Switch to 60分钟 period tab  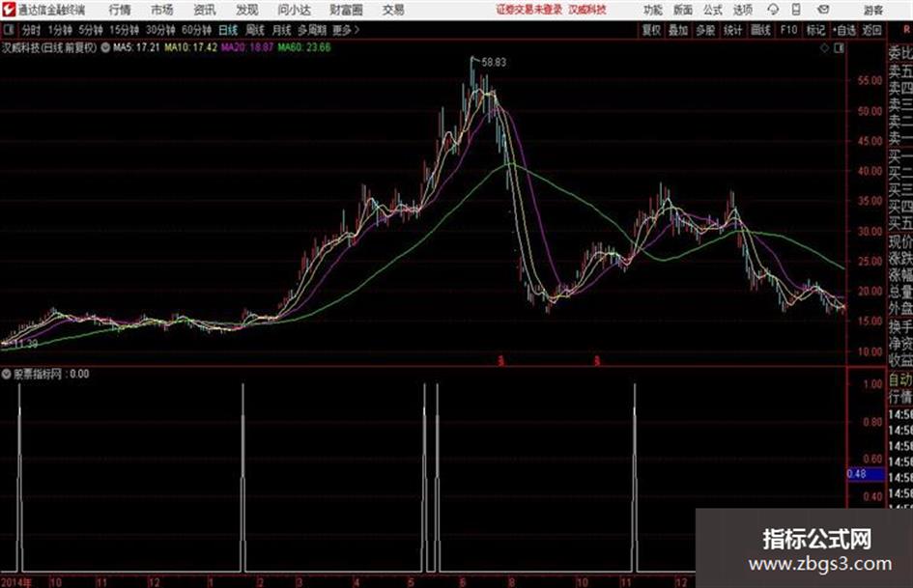tap(196, 30)
